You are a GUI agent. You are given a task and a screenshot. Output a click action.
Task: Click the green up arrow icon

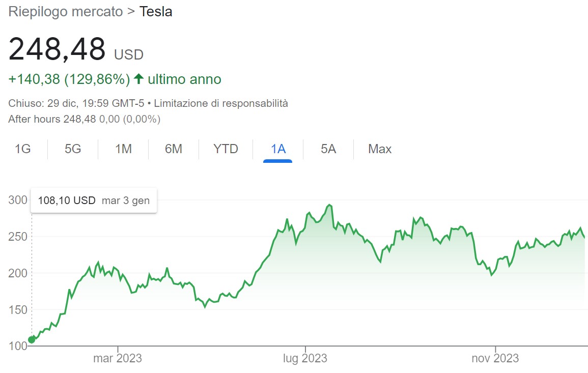click(x=139, y=79)
